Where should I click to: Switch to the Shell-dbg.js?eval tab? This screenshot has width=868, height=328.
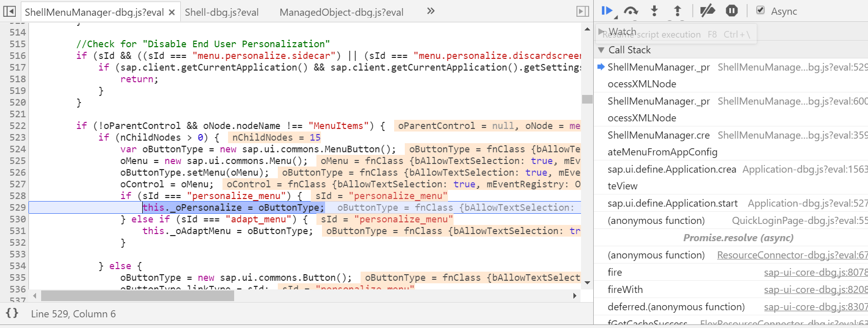(221, 12)
